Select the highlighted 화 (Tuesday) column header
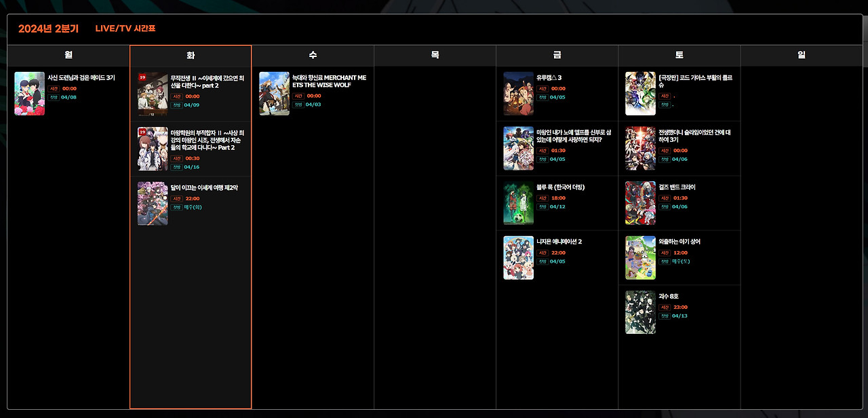This screenshot has height=418, width=868. point(191,56)
